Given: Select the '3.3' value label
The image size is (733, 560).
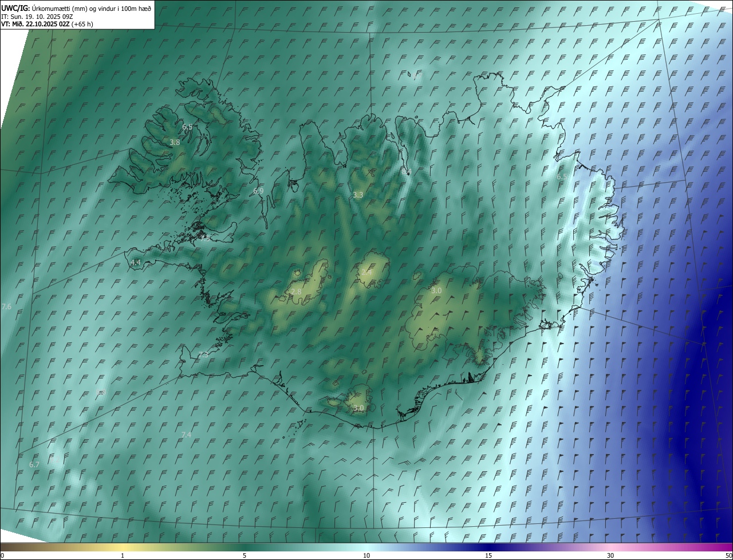Looking at the screenshot, I should (x=358, y=195).
